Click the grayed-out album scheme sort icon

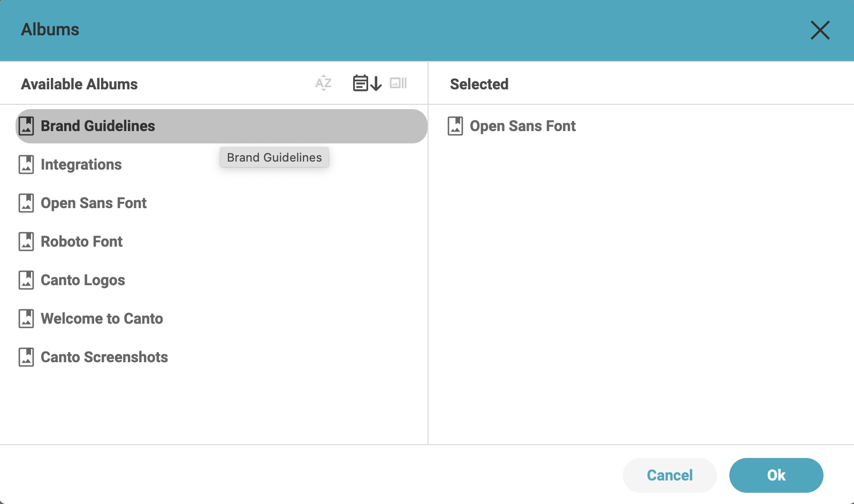(x=399, y=83)
